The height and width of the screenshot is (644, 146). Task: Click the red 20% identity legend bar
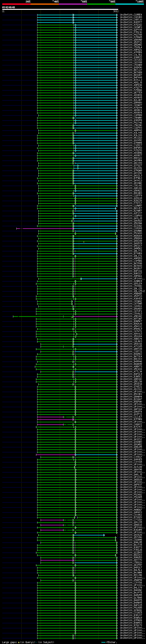(x=16, y=4)
